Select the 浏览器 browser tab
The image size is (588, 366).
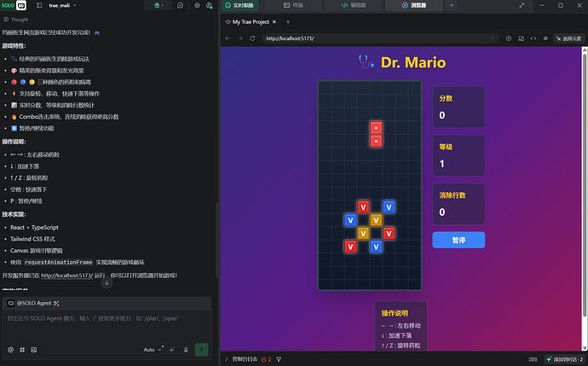coord(414,5)
